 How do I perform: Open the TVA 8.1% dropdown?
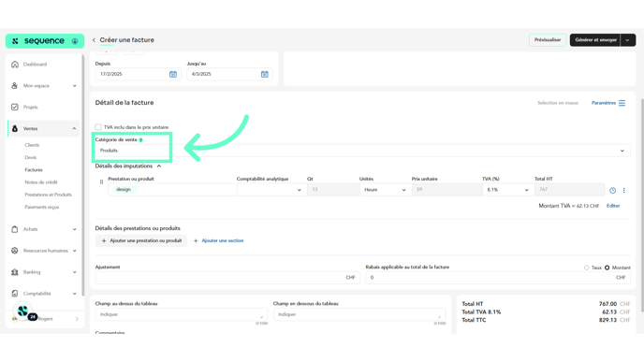coord(507,190)
